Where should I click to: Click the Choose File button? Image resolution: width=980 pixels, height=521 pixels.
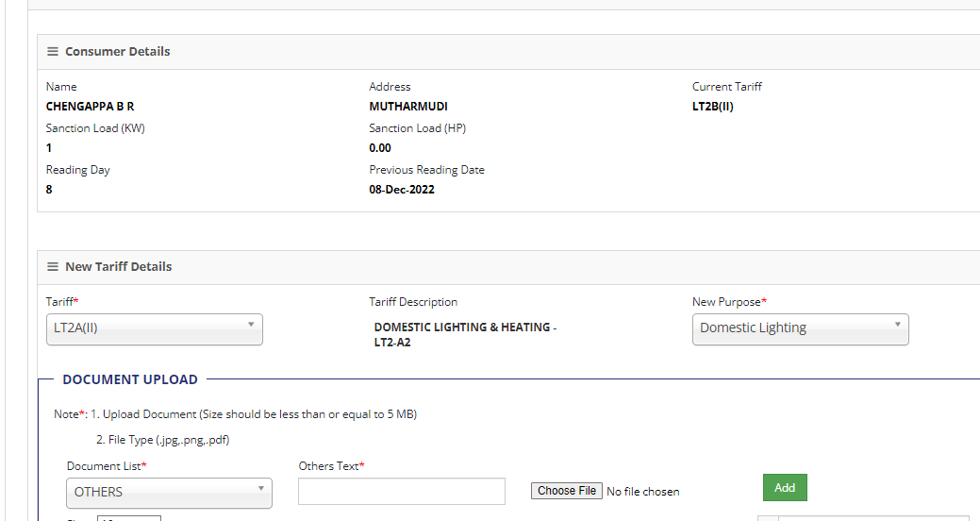[x=567, y=491]
